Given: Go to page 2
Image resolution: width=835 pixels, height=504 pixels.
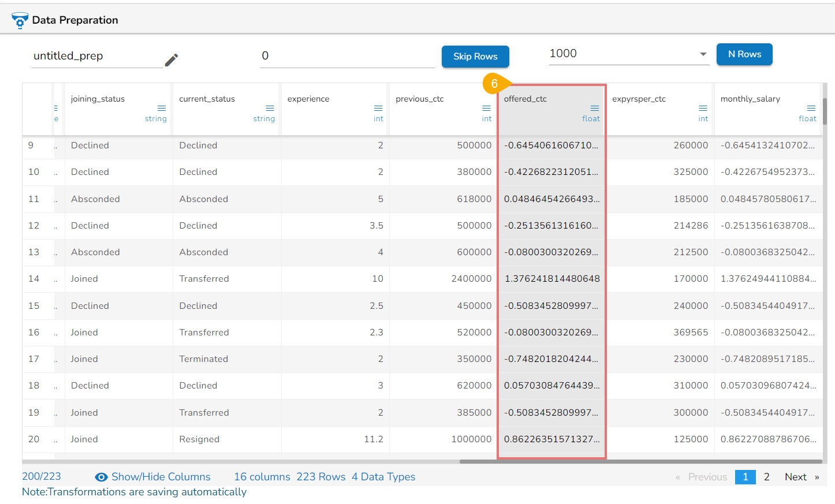Looking at the screenshot, I should click(766, 477).
